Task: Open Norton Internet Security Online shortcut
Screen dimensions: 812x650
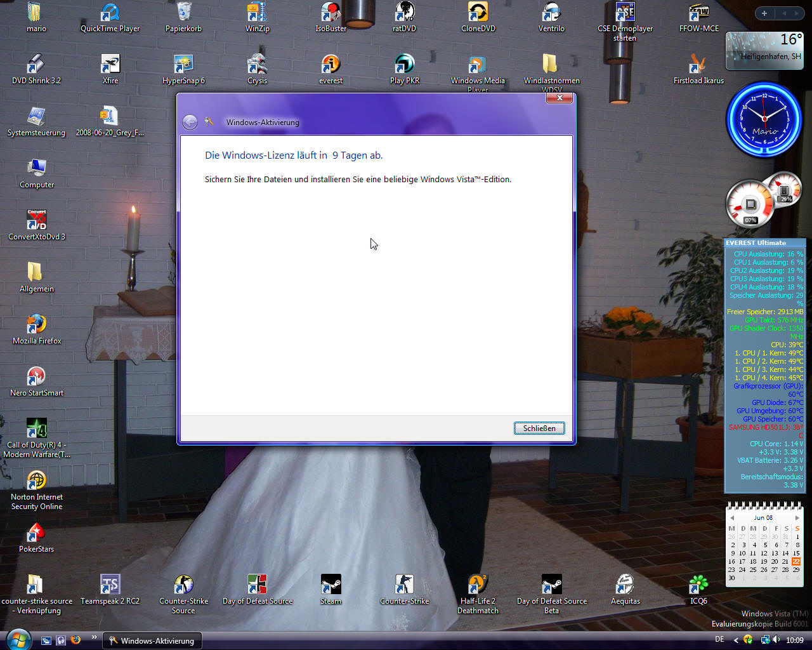Action: [37, 490]
